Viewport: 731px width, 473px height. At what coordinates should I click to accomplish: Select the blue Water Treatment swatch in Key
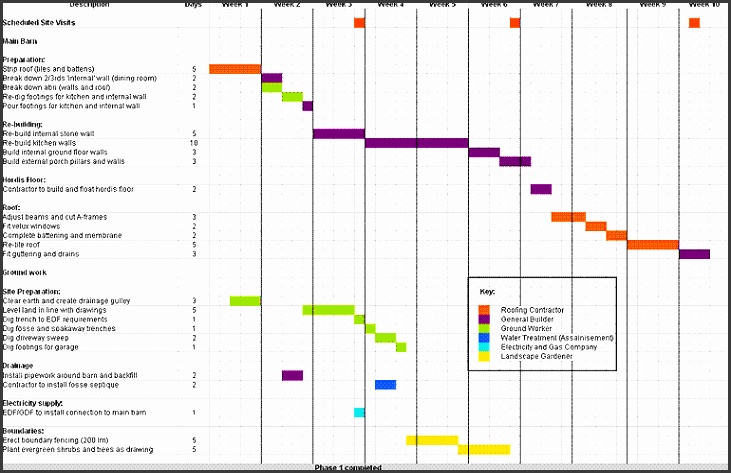coord(484,338)
